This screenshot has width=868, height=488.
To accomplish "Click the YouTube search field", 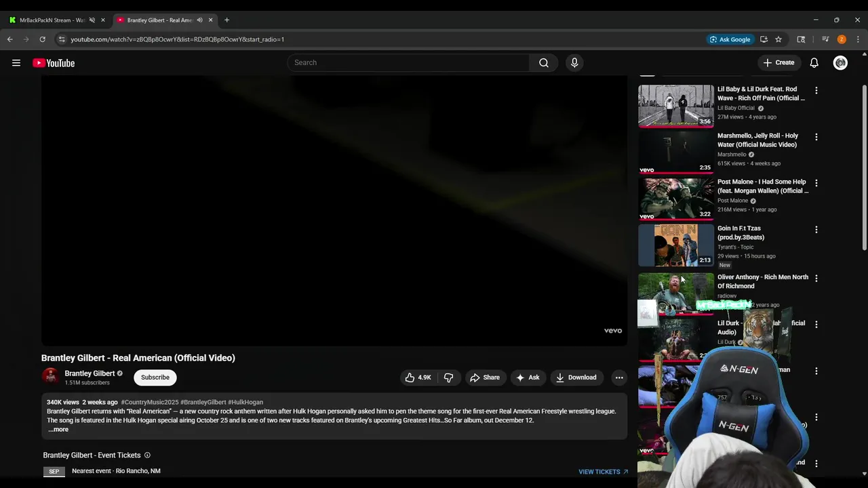I will (408, 62).
